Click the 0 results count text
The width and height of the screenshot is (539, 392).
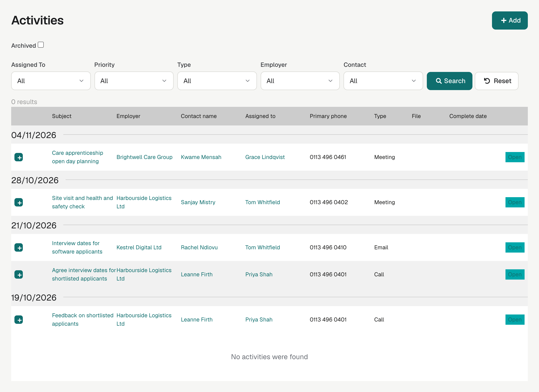click(x=24, y=102)
